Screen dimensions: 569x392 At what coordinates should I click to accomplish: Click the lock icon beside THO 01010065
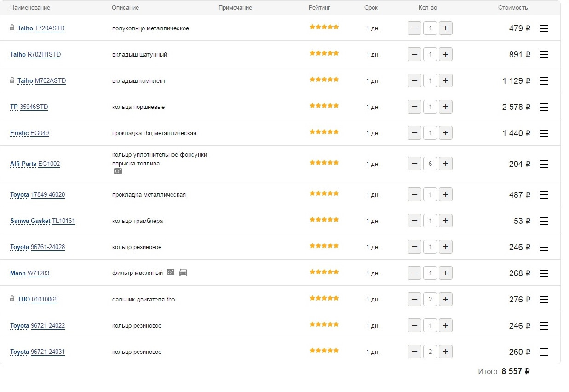pyautogui.click(x=12, y=299)
